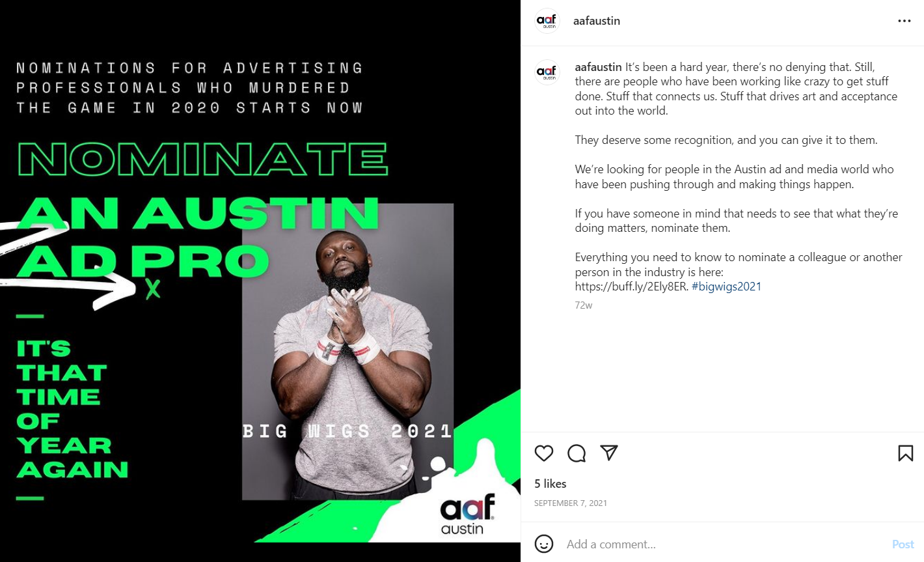Click the green NOMINATE headline graphic
The height and width of the screenshot is (562, 924).
[x=202, y=159]
